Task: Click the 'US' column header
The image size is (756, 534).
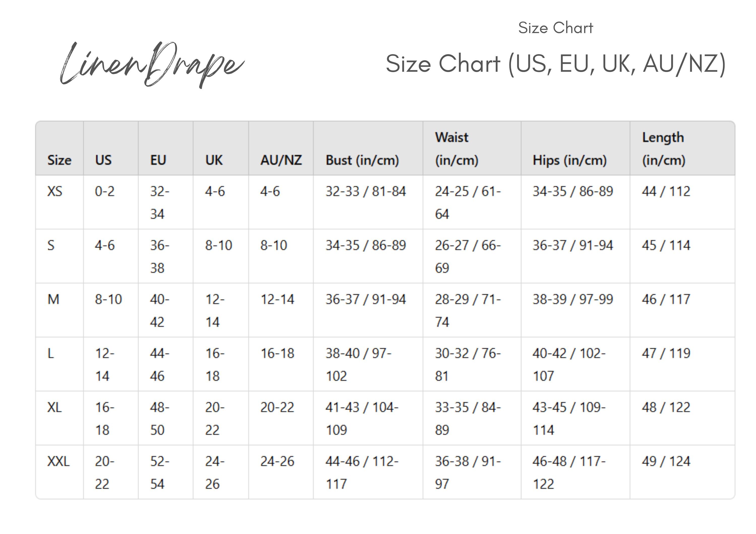Action: [x=103, y=160]
